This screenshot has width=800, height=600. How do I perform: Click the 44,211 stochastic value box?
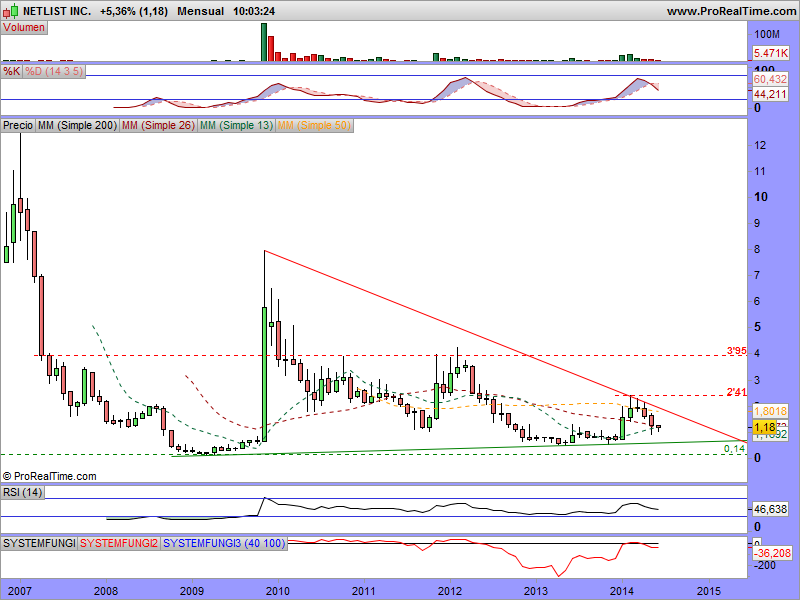coord(770,94)
